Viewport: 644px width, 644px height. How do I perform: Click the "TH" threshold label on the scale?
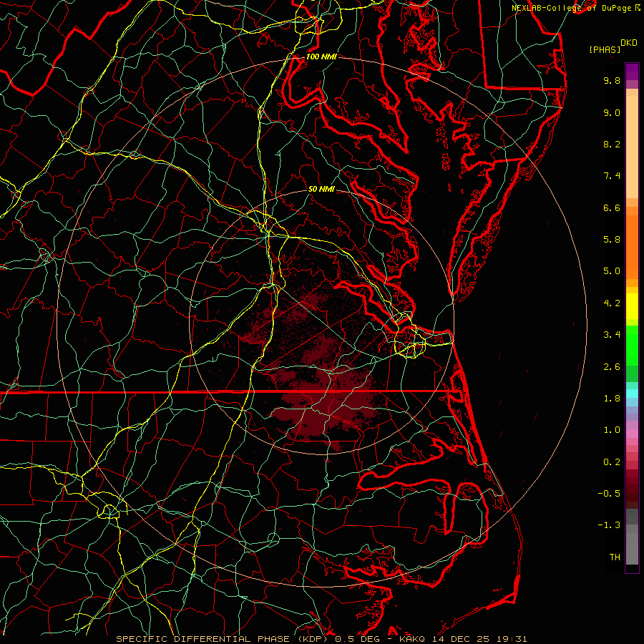(615, 557)
